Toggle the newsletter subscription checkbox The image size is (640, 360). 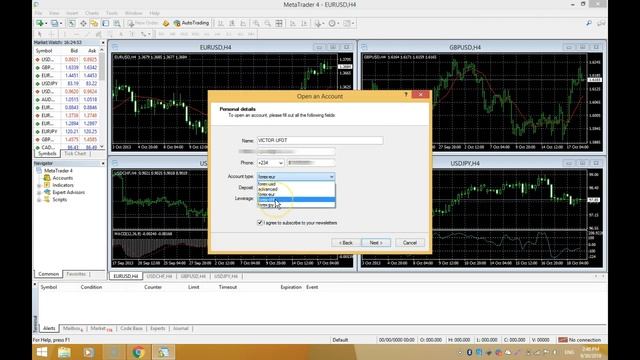coord(260,223)
